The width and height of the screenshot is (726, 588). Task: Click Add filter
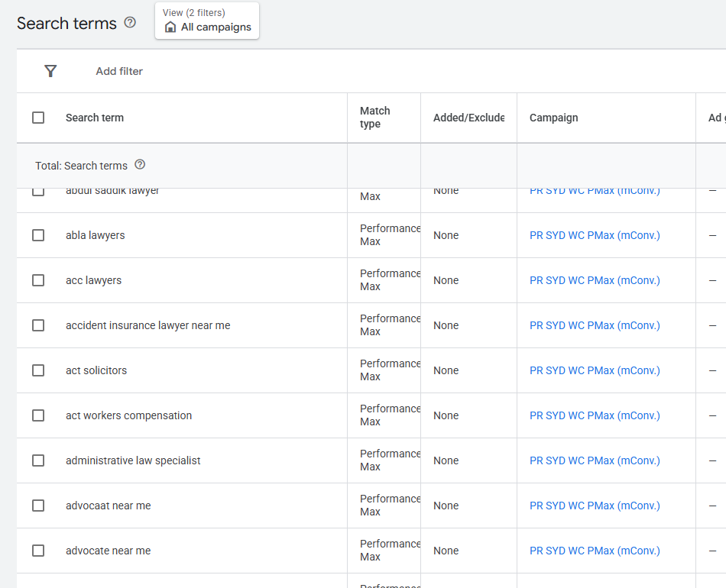coord(118,70)
